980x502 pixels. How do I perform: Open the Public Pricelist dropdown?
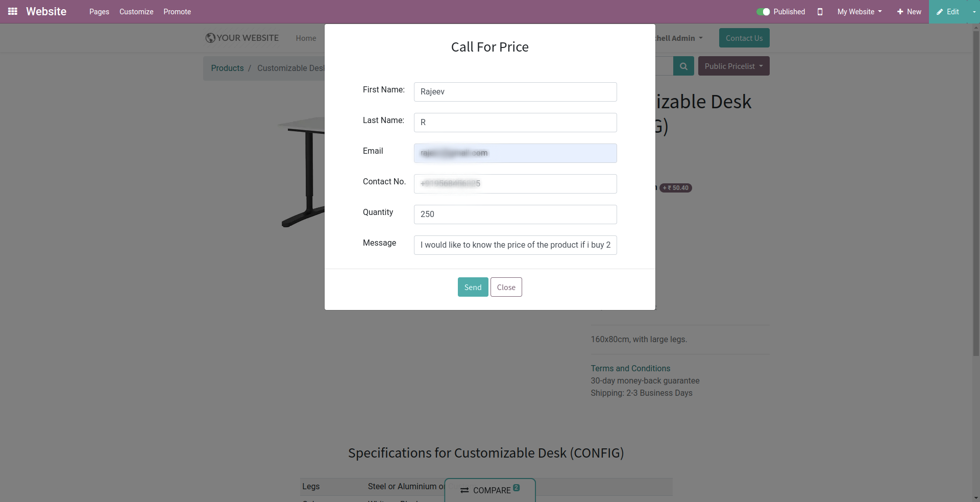(733, 66)
